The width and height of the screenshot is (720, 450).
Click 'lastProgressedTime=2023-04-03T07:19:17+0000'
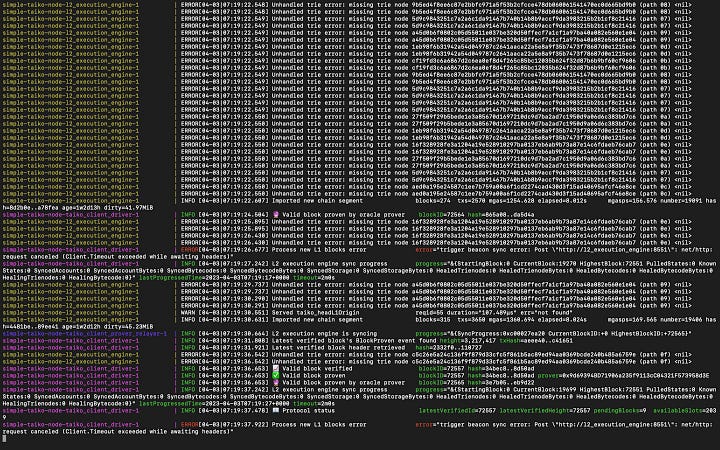tap(214, 278)
